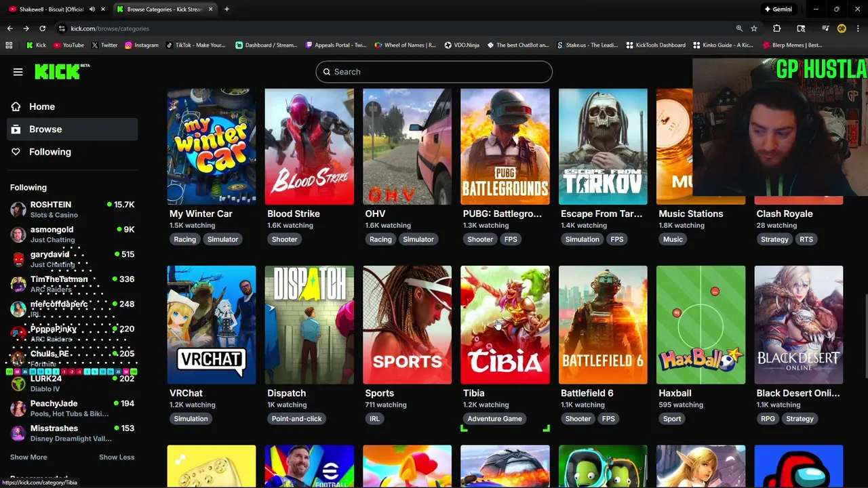Open the Instagram bookmark
Image resolution: width=868 pixels, height=488 pixels.
tap(141, 45)
